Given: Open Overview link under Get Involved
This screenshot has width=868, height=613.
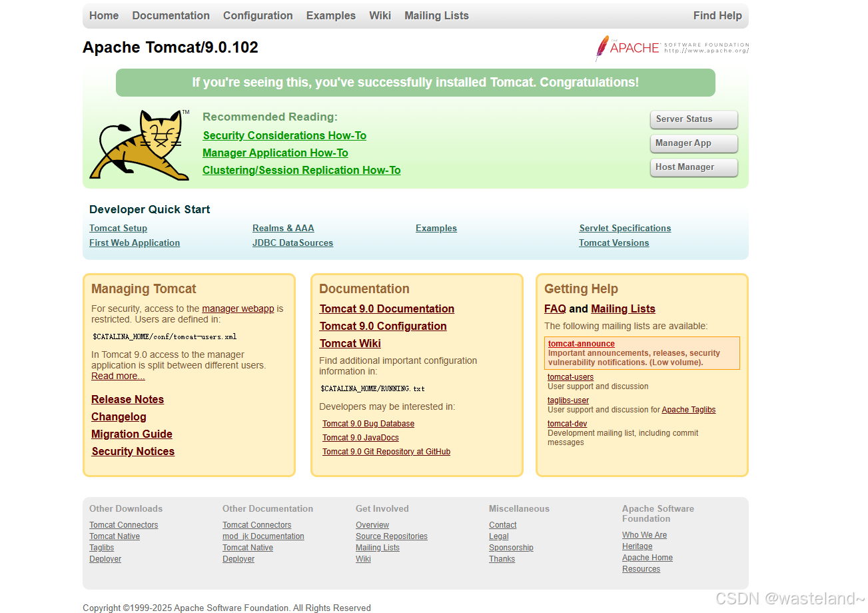Looking at the screenshot, I should coord(372,525).
